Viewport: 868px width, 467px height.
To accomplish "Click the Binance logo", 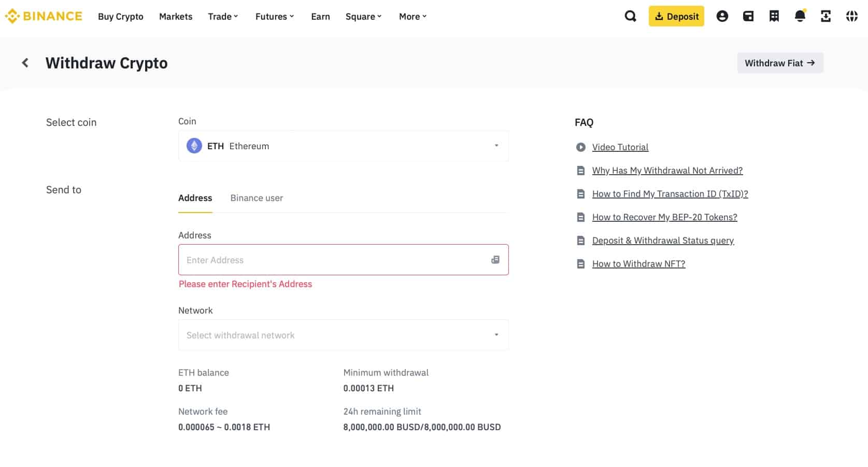I will tap(44, 16).
